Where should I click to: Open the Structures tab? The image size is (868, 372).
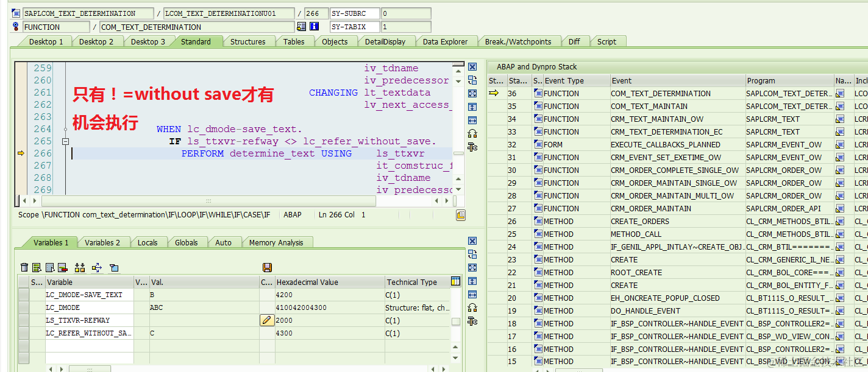pos(247,41)
